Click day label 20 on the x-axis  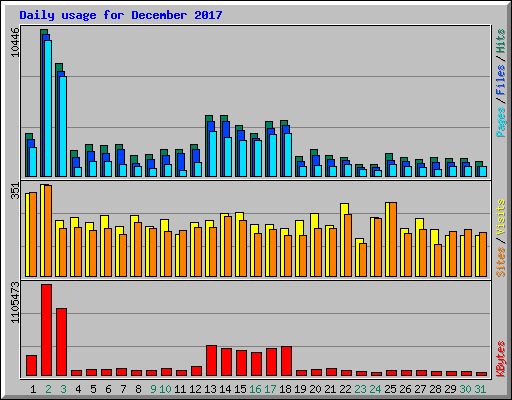(315, 389)
